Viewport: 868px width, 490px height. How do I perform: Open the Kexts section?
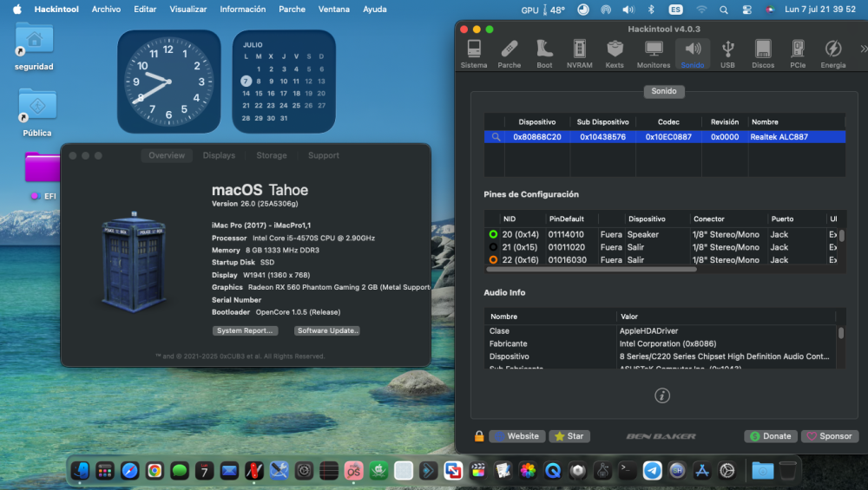pos(615,54)
